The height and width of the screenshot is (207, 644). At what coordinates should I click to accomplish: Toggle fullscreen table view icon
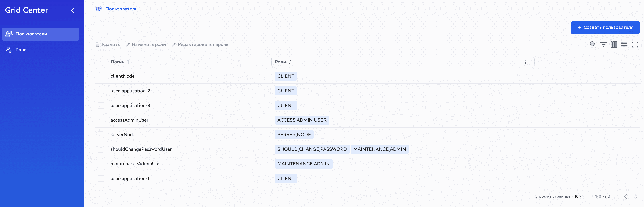pyautogui.click(x=635, y=45)
